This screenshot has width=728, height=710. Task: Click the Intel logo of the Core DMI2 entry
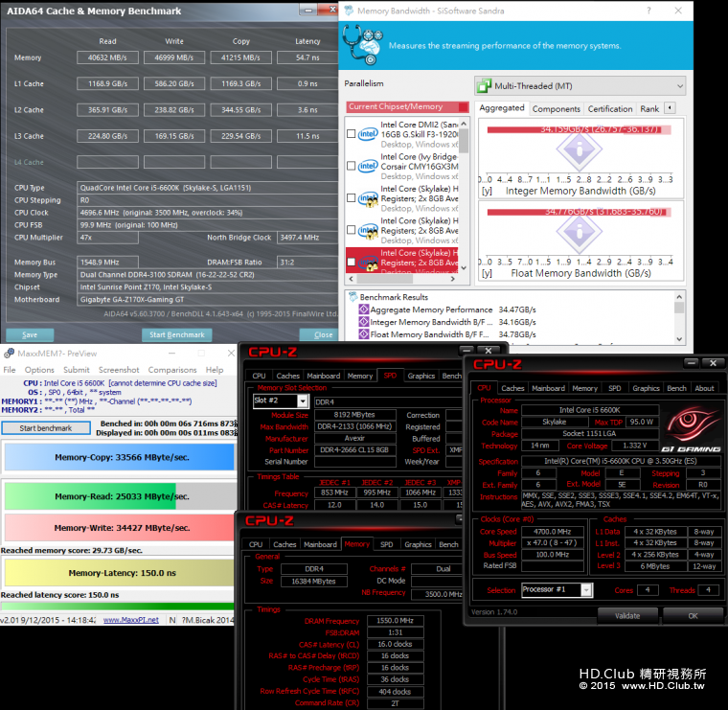pos(368,134)
